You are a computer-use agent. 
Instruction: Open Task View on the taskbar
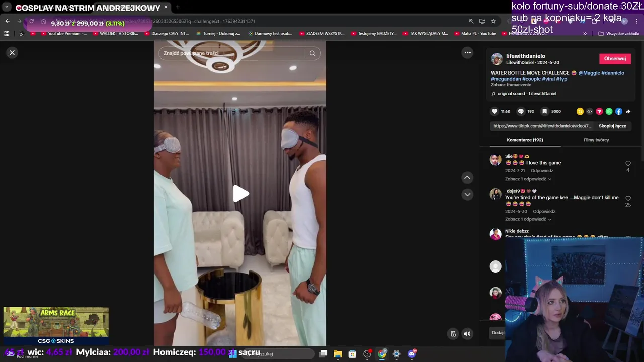(323, 354)
